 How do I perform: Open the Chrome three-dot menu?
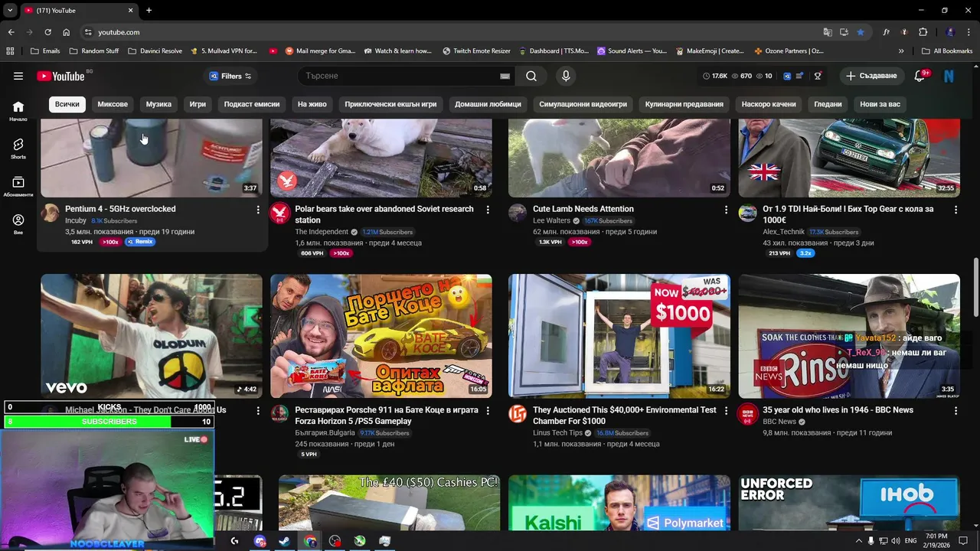(969, 32)
